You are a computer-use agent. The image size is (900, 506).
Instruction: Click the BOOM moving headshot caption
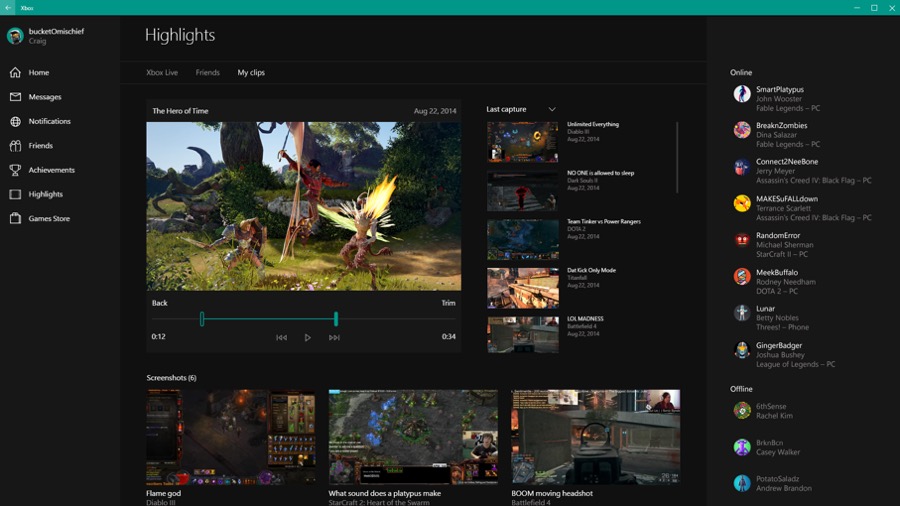click(552, 493)
